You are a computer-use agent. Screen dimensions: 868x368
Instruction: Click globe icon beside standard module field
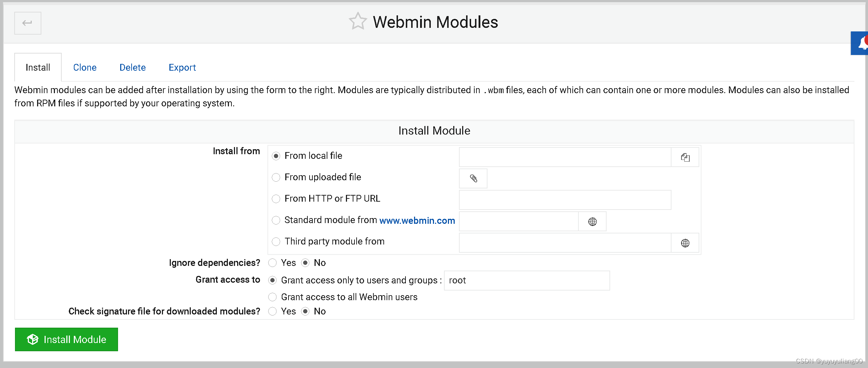pos(592,221)
